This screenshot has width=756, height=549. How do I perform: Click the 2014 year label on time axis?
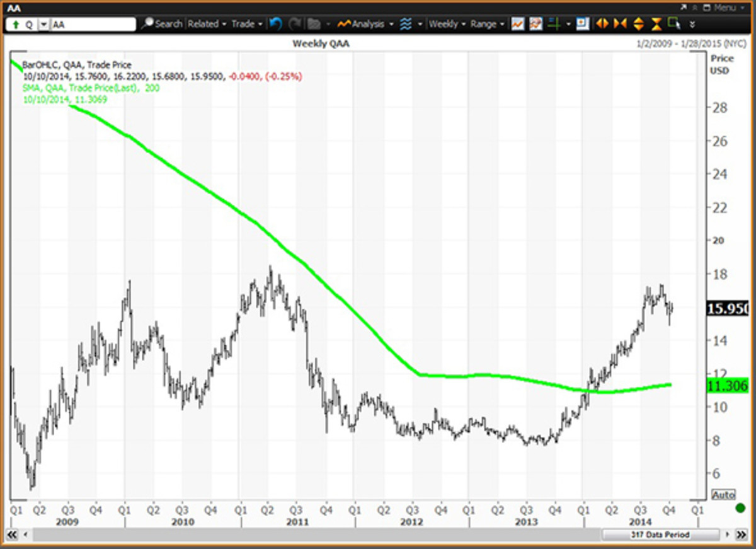click(640, 522)
